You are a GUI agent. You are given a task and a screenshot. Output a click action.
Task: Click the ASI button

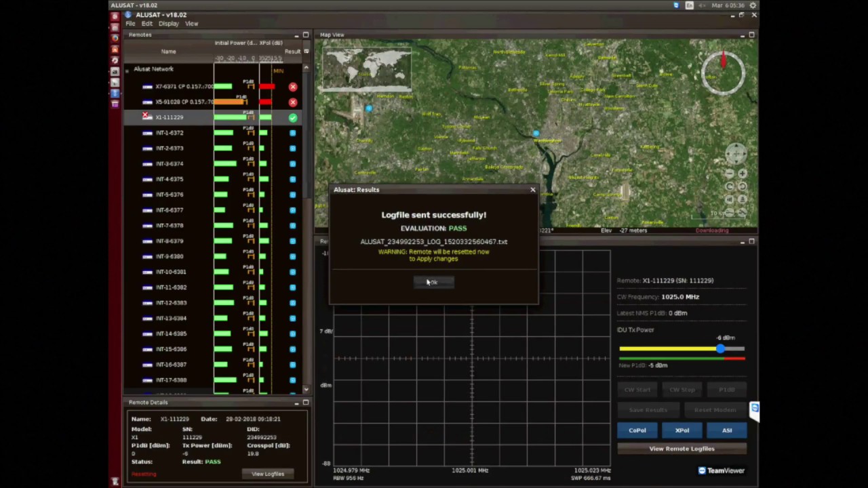point(726,430)
